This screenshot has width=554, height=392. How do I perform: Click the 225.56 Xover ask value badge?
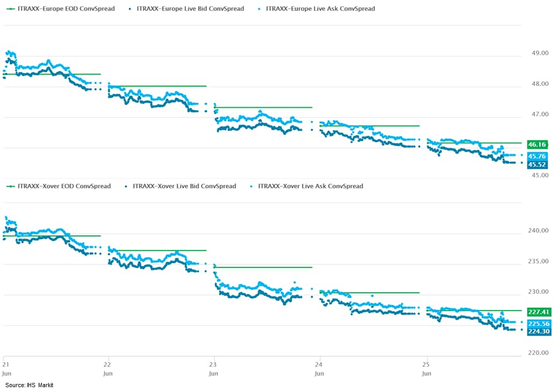(538, 323)
